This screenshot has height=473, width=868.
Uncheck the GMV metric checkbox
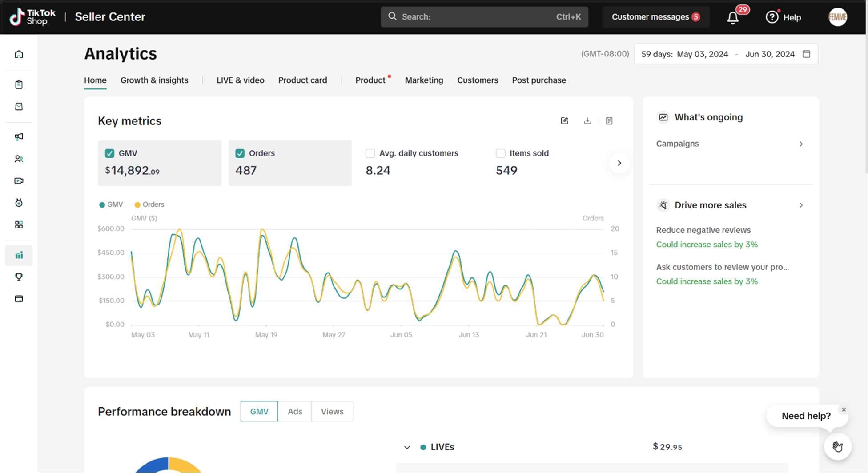point(109,153)
